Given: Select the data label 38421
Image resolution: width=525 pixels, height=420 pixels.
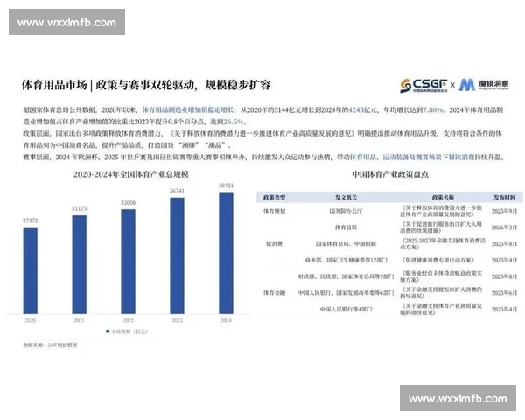Looking at the screenshot, I should point(226,185).
